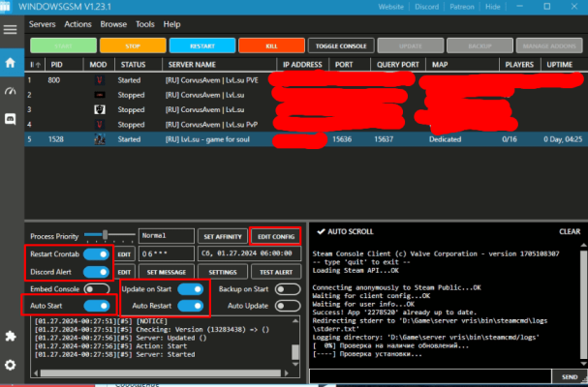
Task: Clear the console with the CLEAR button
Action: pyautogui.click(x=570, y=231)
